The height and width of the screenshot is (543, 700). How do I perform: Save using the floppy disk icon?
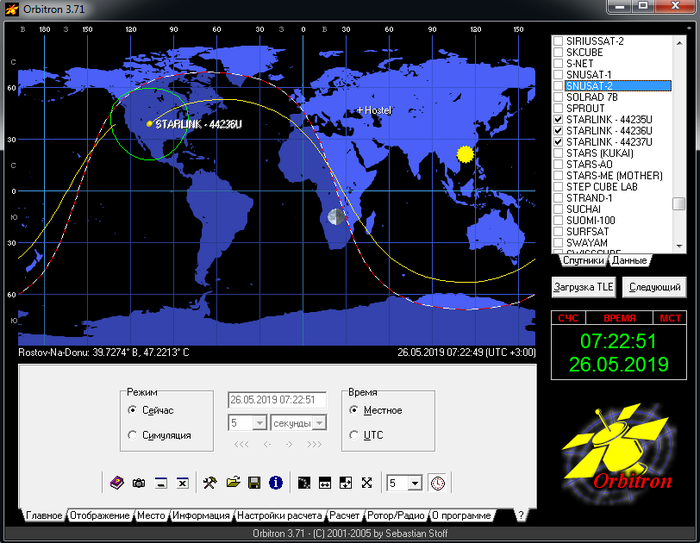point(255,483)
